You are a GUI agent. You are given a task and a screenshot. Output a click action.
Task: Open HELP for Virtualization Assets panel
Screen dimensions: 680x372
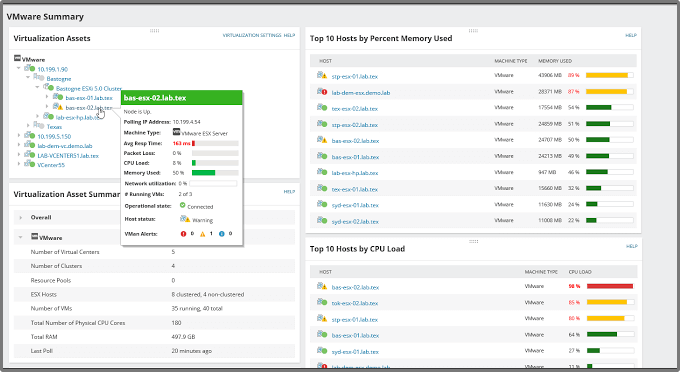click(289, 35)
